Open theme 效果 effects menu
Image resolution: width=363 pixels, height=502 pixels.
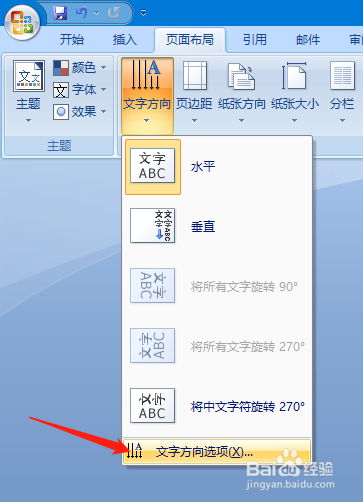coord(80,112)
